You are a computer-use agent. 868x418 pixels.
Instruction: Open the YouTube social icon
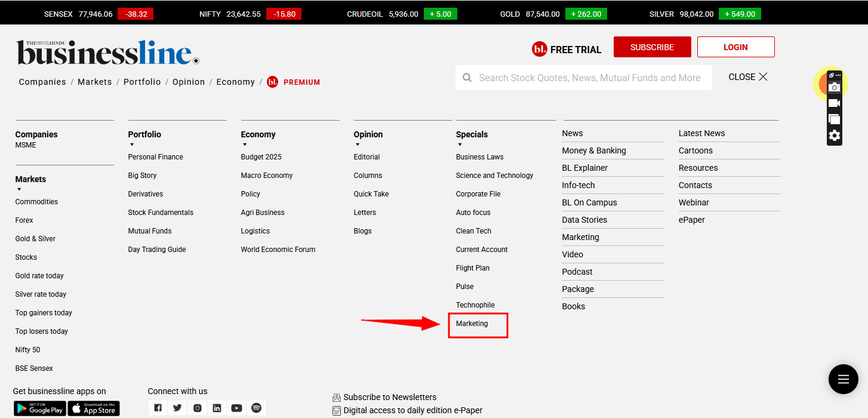[x=236, y=408]
